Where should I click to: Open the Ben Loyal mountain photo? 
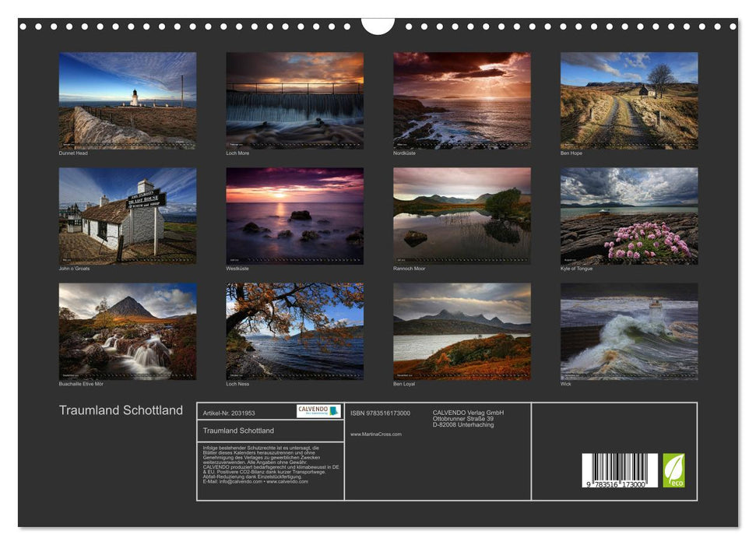[x=462, y=331]
